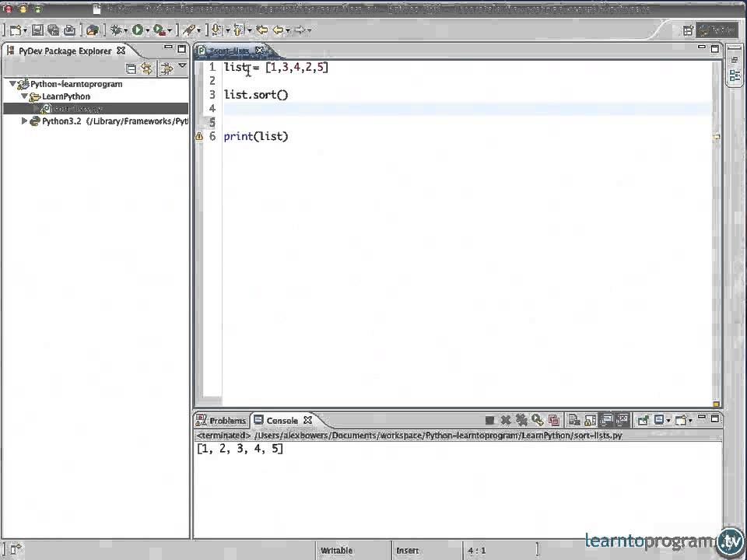Click the New file toolbar icon

pyautogui.click(x=15, y=30)
